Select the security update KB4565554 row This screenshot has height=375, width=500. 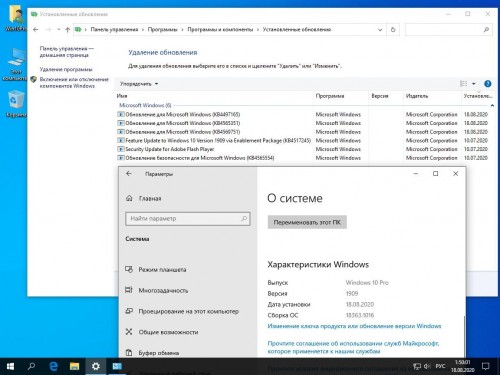303,158
